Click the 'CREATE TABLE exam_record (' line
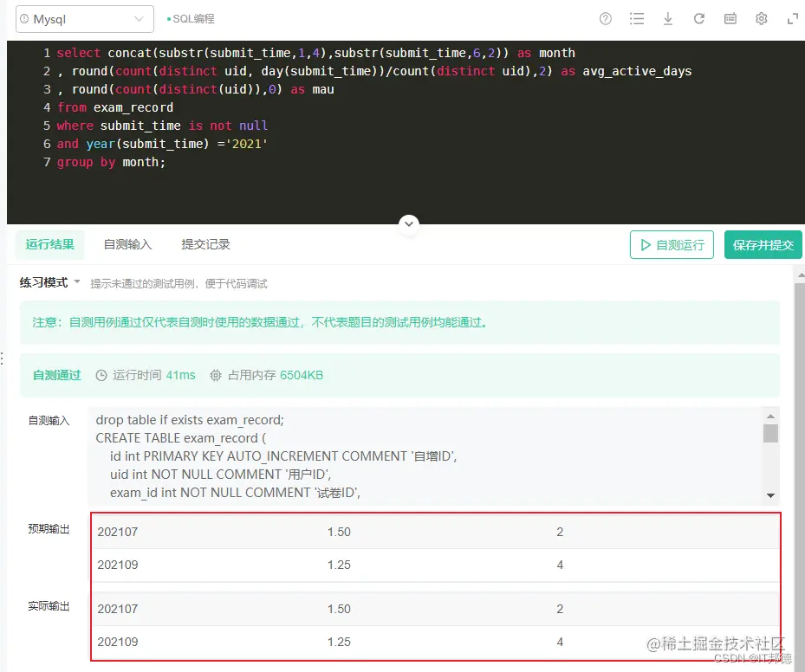805x672 pixels. click(x=181, y=438)
